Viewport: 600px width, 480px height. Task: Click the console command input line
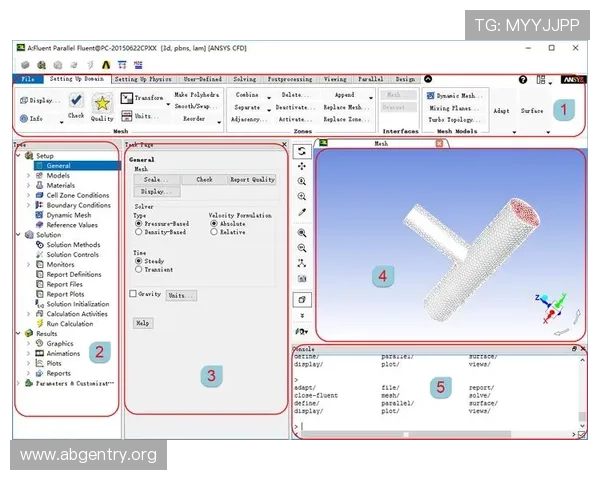click(436, 426)
